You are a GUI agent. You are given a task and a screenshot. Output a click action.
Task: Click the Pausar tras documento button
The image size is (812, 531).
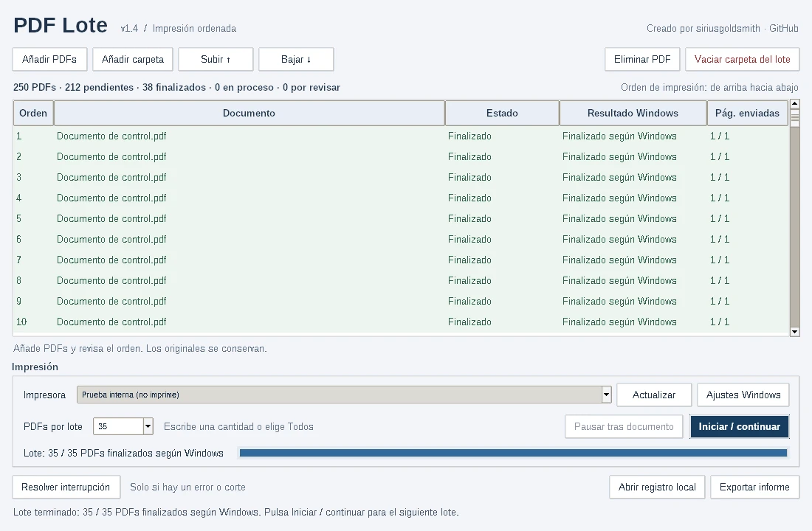tap(624, 426)
